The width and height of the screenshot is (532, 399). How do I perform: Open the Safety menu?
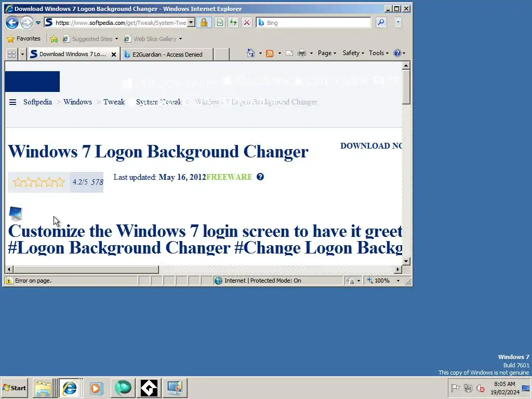[353, 53]
